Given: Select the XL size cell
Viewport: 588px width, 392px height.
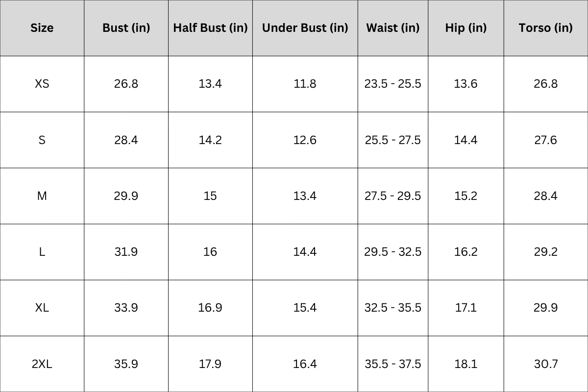Looking at the screenshot, I should pyautogui.click(x=42, y=308).
